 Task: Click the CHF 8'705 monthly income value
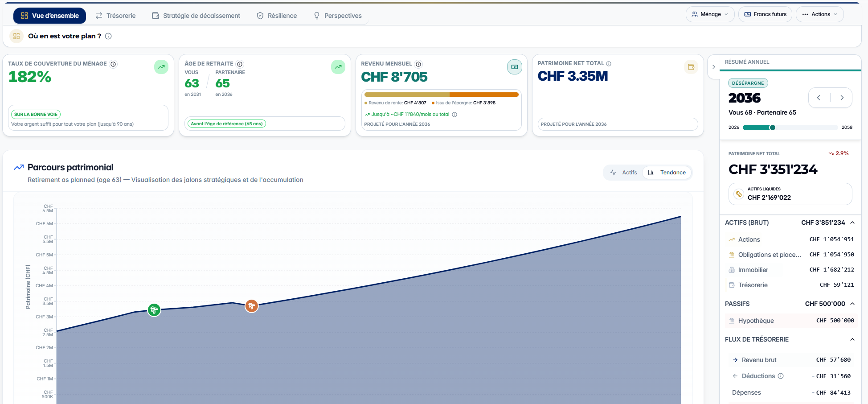click(394, 77)
